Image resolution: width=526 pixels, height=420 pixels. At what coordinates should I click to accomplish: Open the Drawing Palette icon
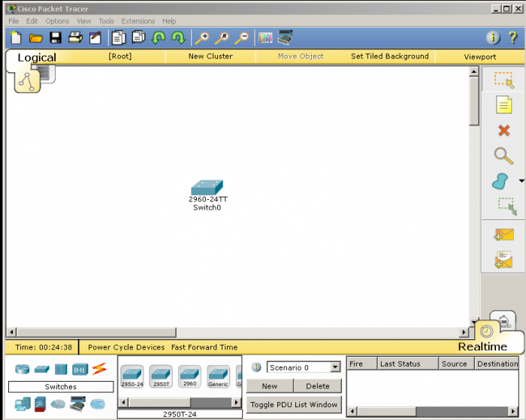(x=265, y=38)
